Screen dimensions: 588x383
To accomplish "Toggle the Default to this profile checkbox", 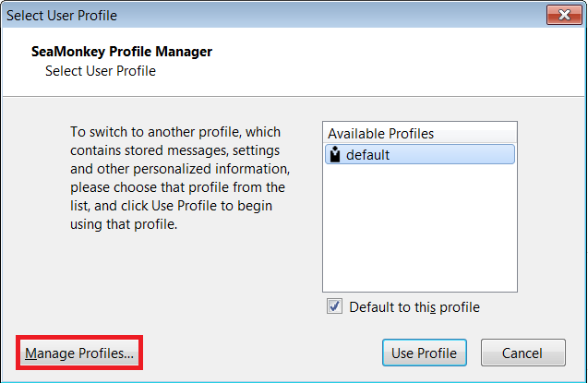I will pos(334,306).
